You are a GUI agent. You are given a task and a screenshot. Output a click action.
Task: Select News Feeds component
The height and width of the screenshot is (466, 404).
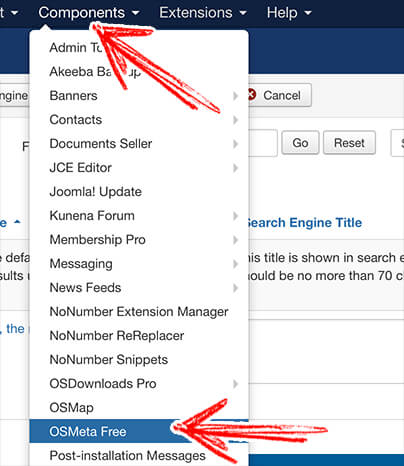(139, 288)
